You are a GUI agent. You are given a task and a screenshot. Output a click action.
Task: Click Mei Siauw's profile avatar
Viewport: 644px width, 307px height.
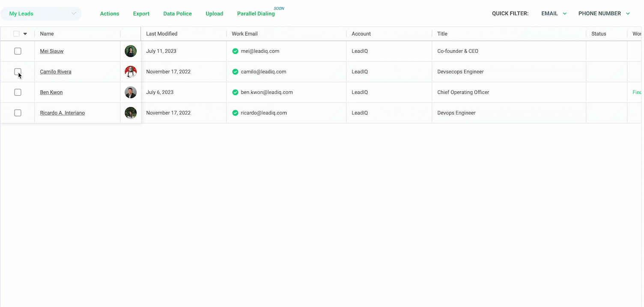(131, 51)
